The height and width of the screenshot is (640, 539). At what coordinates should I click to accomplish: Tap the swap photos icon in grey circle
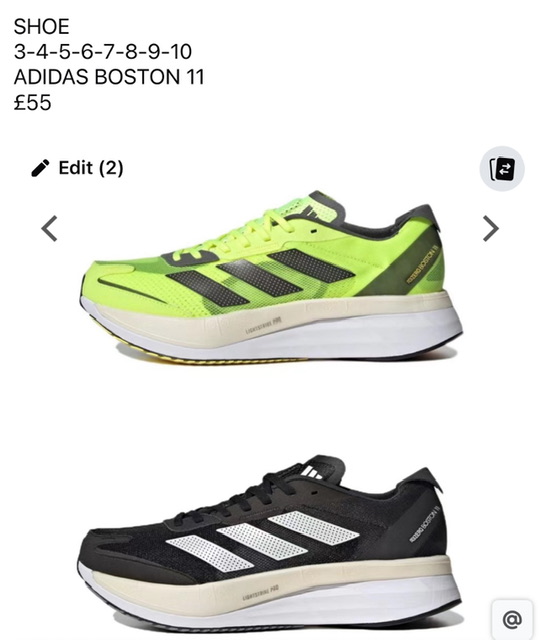tap(501, 168)
